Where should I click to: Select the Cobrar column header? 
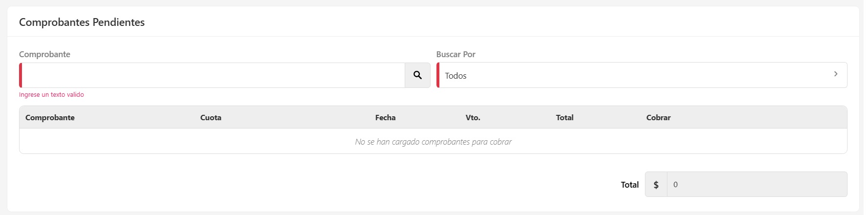(658, 118)
